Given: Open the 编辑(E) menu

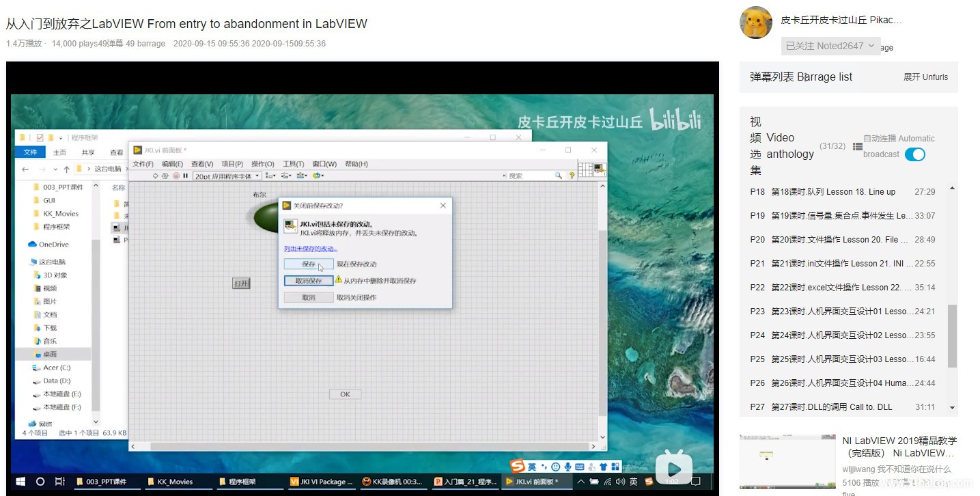Looking at the screenshot, I should [x=172, y=164].
